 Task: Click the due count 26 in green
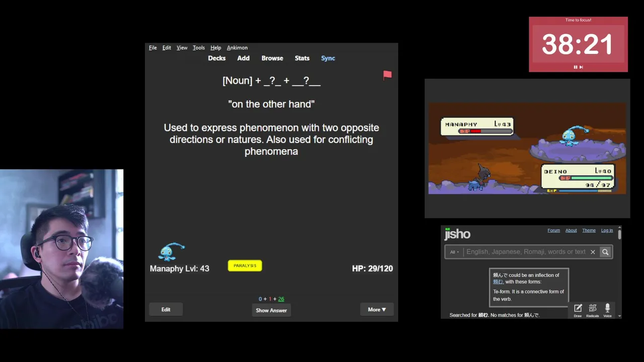281,299
